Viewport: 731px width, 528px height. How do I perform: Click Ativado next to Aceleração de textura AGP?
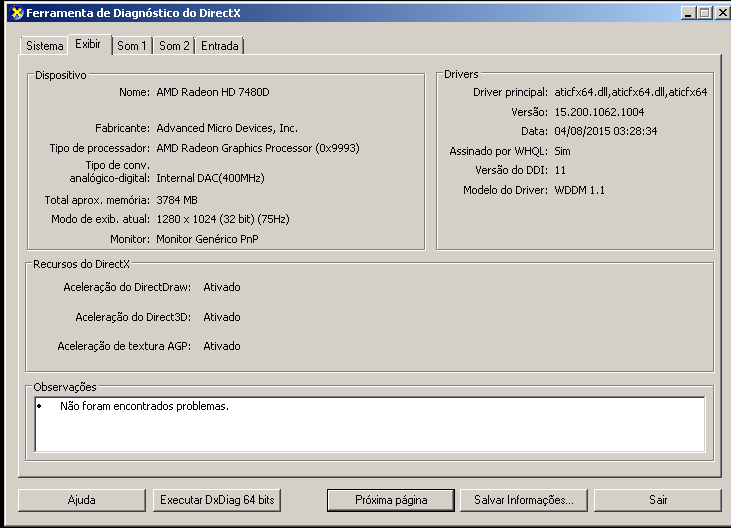coord(222,346)
